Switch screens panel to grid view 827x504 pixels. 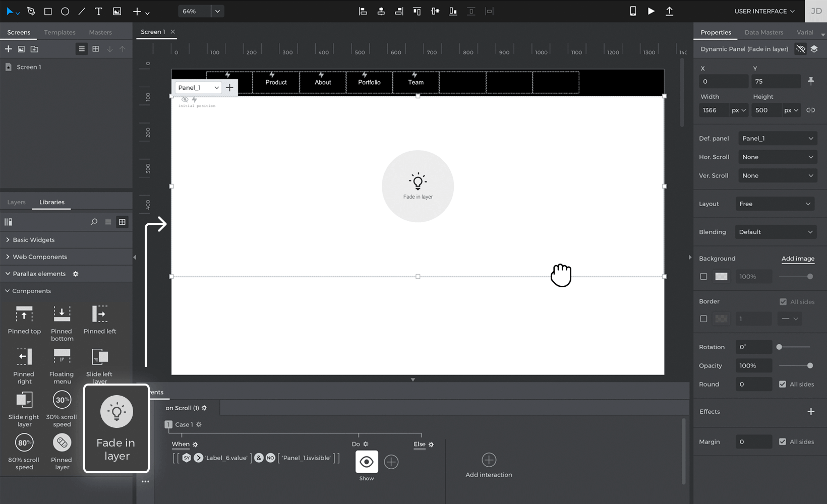(95, 49)
